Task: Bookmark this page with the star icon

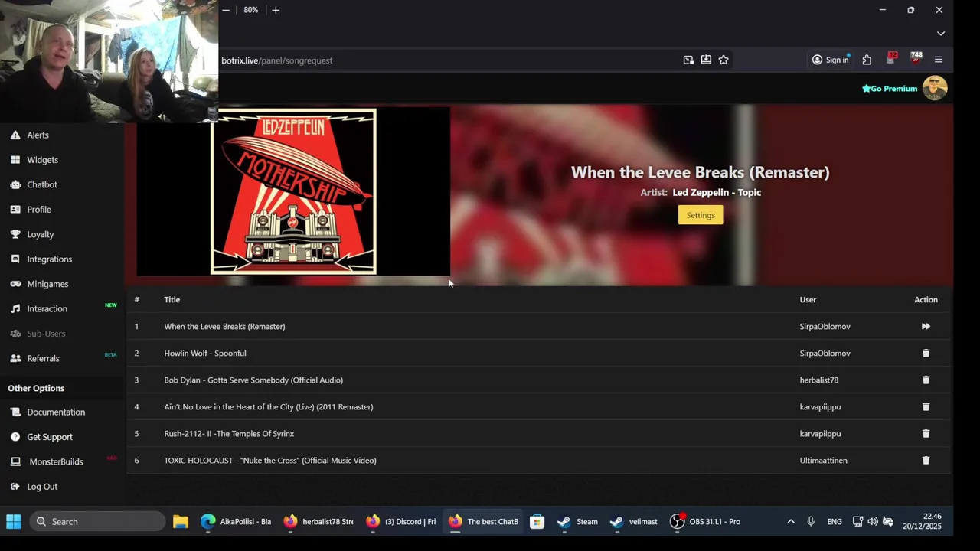Action: pyautogui.click(x=724, y=60)
